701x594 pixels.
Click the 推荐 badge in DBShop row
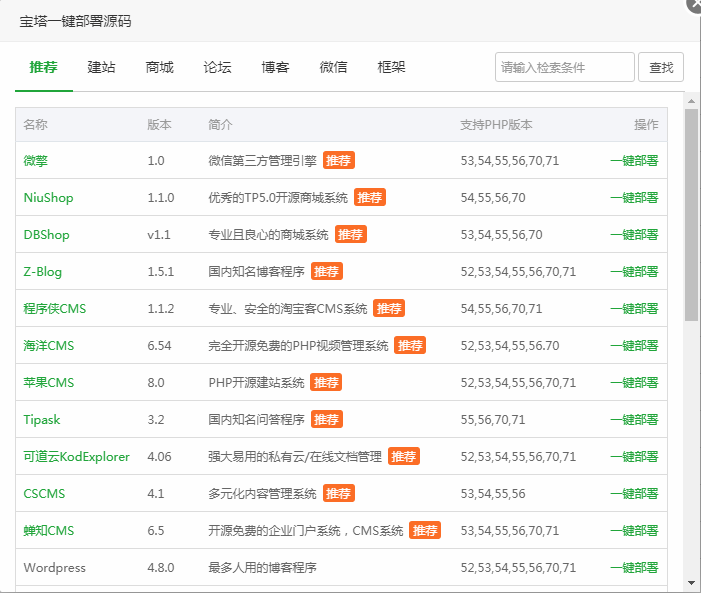351,234
